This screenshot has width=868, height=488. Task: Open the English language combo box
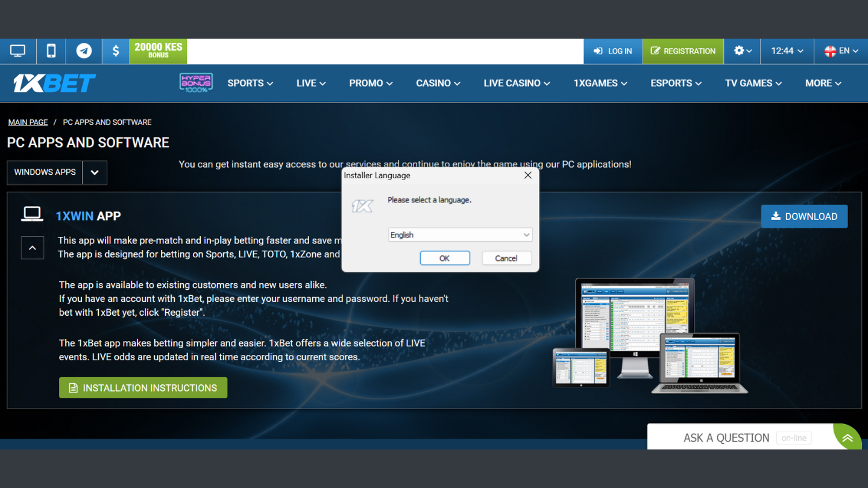click(x=459, y=235)
